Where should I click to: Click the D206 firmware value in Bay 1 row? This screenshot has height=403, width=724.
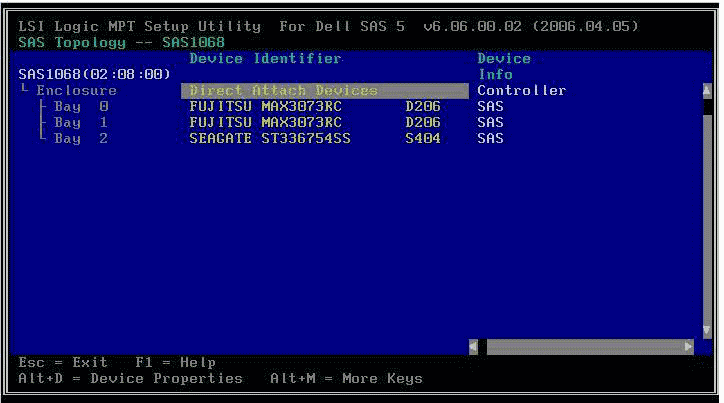[x=423, y=123]
